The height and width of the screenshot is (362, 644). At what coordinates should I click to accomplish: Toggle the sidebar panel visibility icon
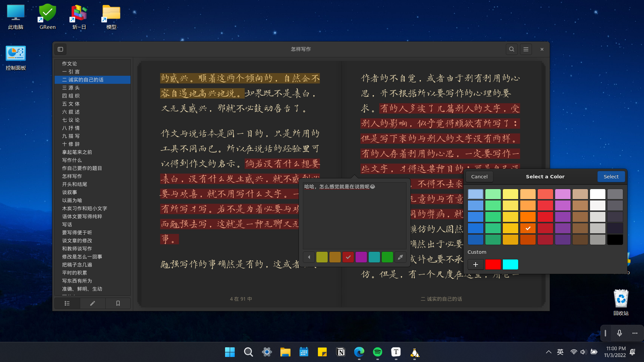(x=60, y=49)
